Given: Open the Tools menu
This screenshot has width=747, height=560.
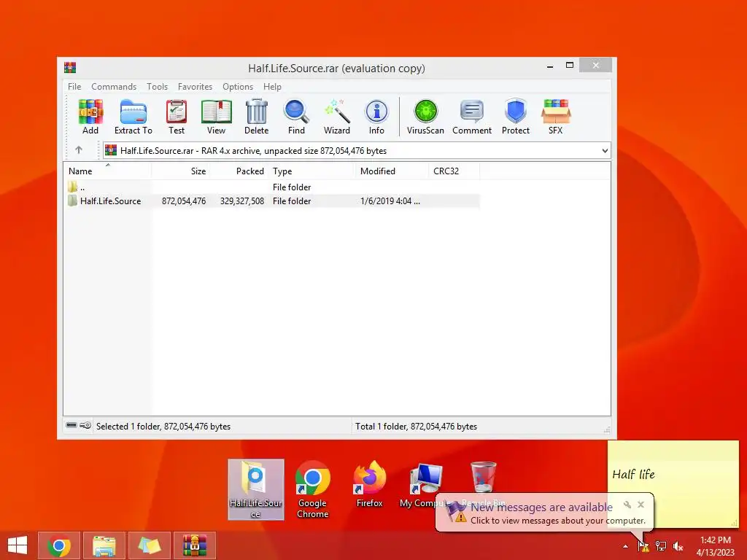Looking at the screenshot, I should pos(158,87).
